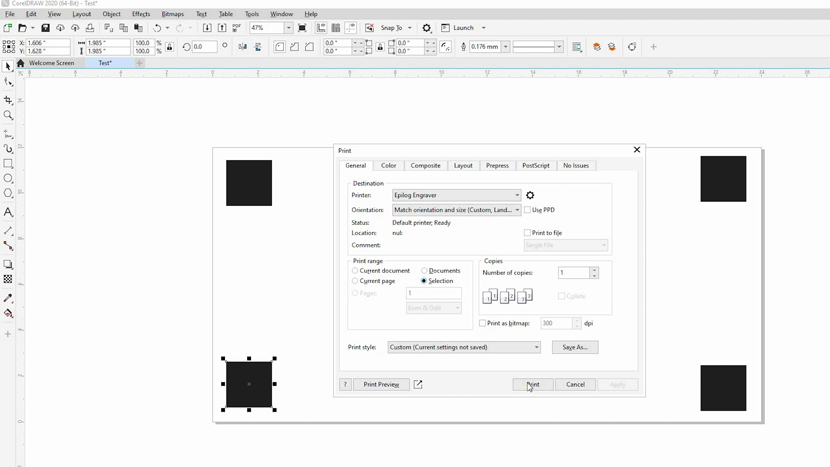Check the Print to file option
Viewport: 830px width, 467px height.
(528, 233)
